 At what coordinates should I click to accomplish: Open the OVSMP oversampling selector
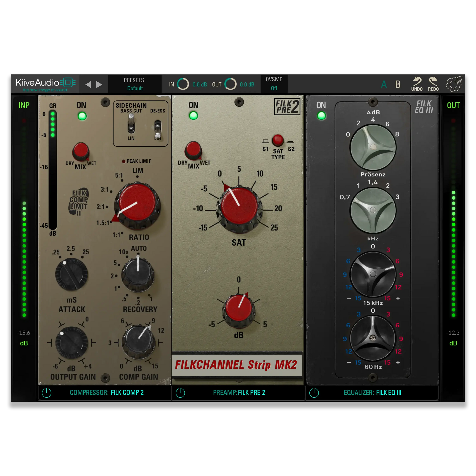[274, 84]
